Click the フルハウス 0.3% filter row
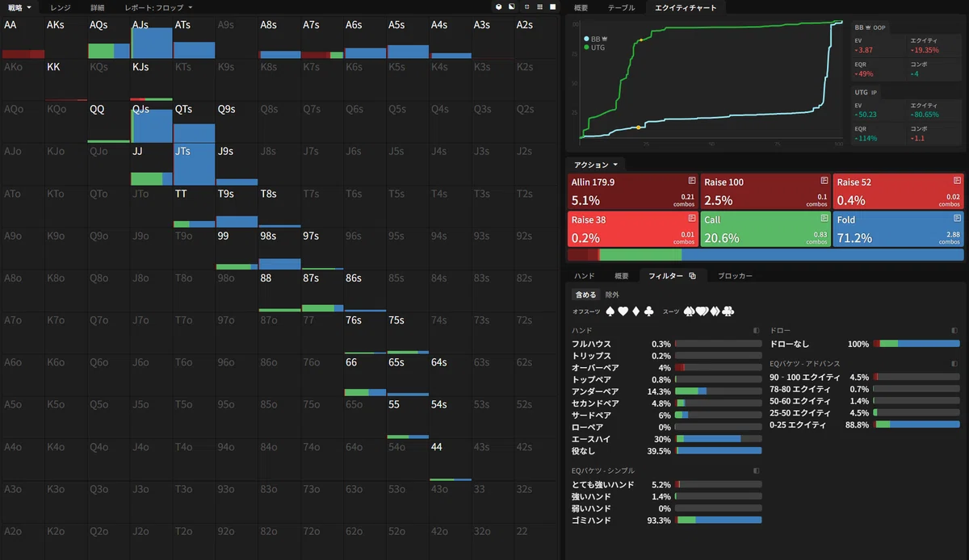The height and width of the screenshot is (560, 969). click(666, 344)
